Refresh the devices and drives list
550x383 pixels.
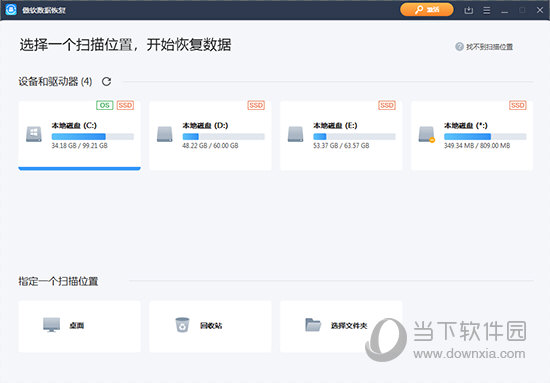(106, 82)
